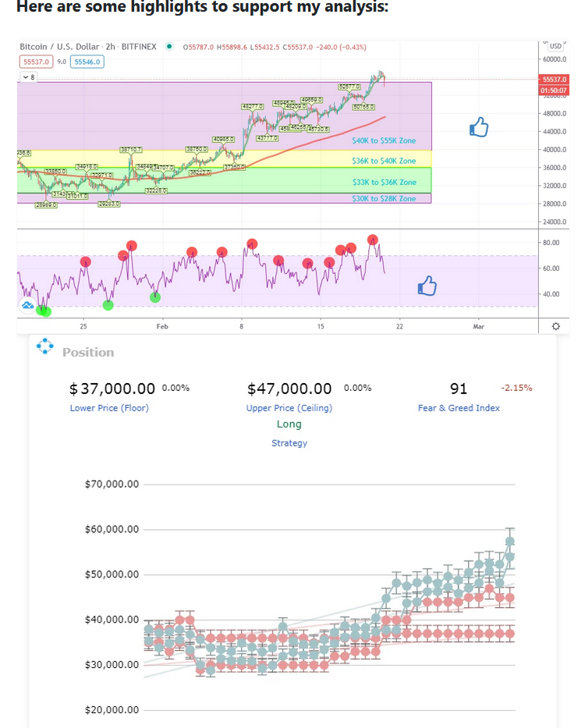Click the green market status dot
The width and height of the screenshot is (585, 728).
point(169,47)
